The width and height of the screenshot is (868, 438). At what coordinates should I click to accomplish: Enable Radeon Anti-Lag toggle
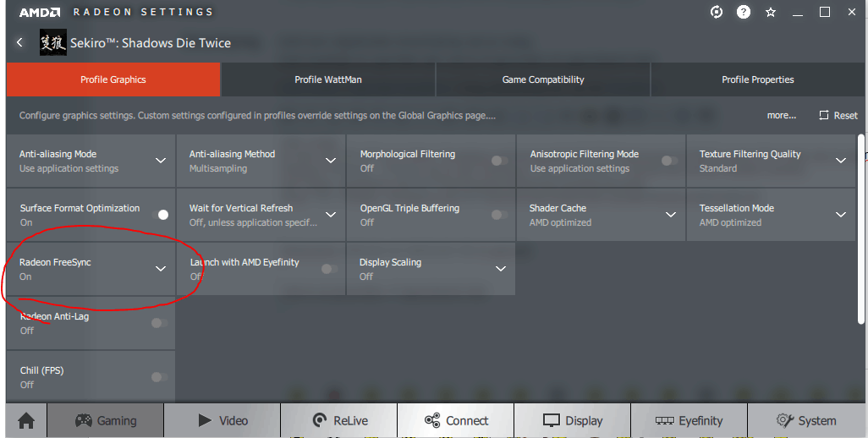click(159, 323)
